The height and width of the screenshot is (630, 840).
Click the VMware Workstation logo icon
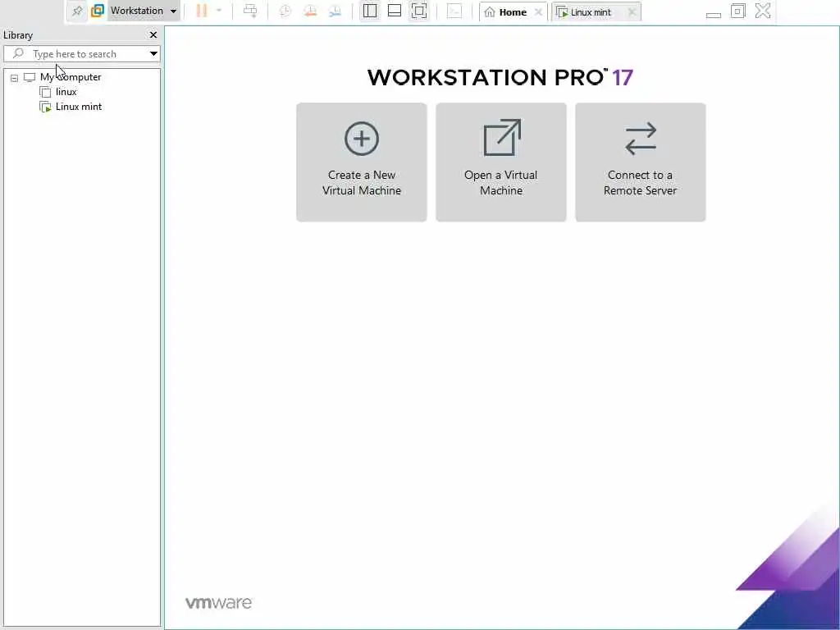98,11
